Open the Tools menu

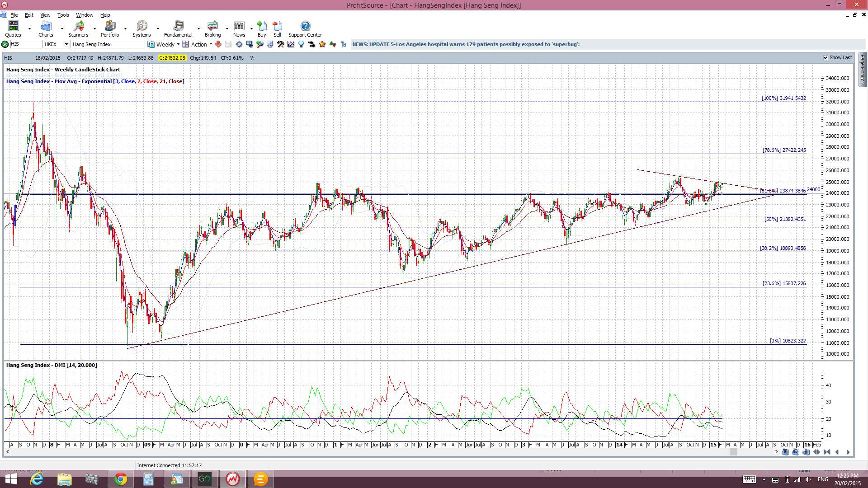[63, 15]
